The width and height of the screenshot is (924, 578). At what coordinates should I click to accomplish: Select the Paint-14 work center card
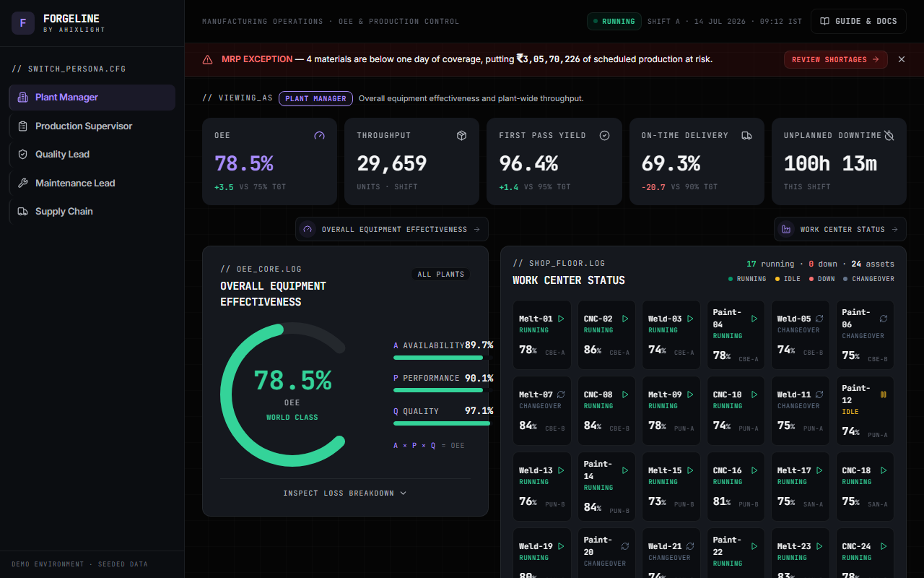pyautogui.click(x=606, y=486)
